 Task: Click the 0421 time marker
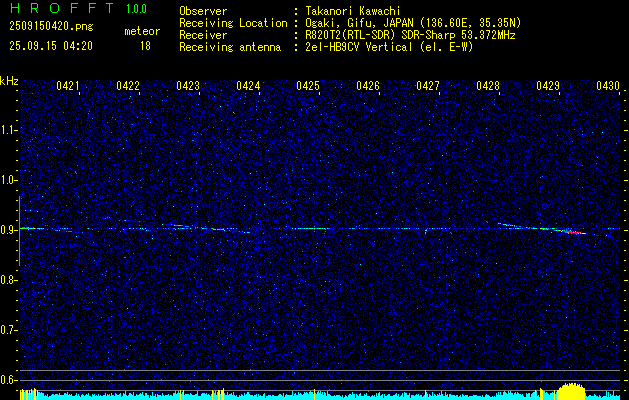pyautogui.click(x=68, y=87)
